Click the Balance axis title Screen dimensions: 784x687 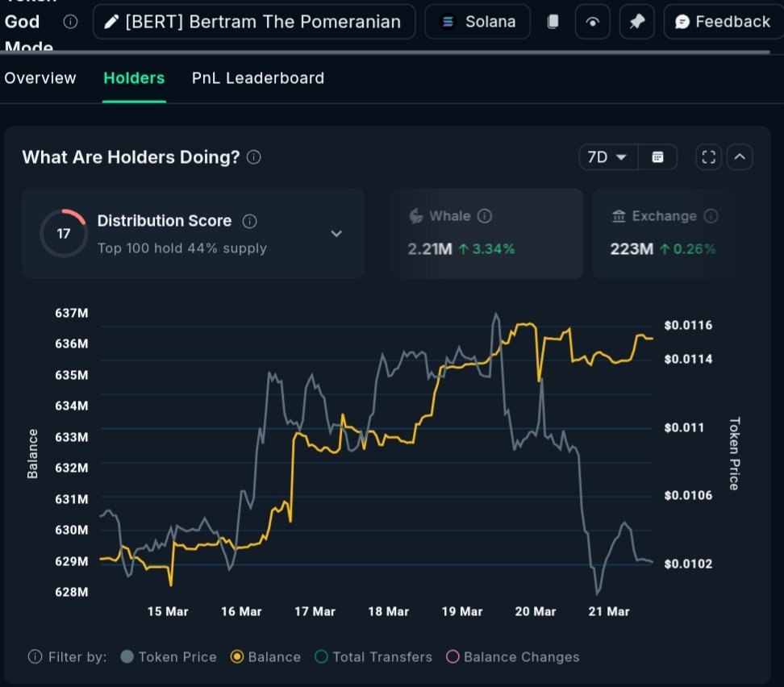tap(32, 453)
